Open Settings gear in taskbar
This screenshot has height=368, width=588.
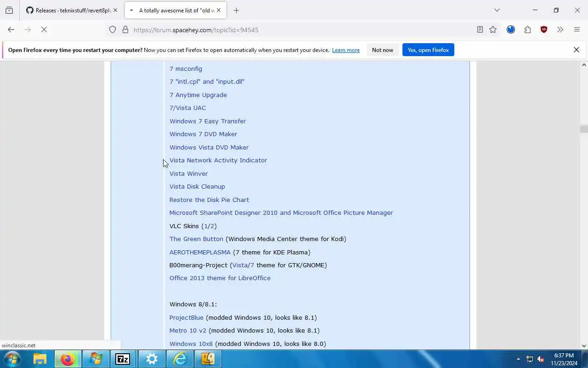coord(152,359)
